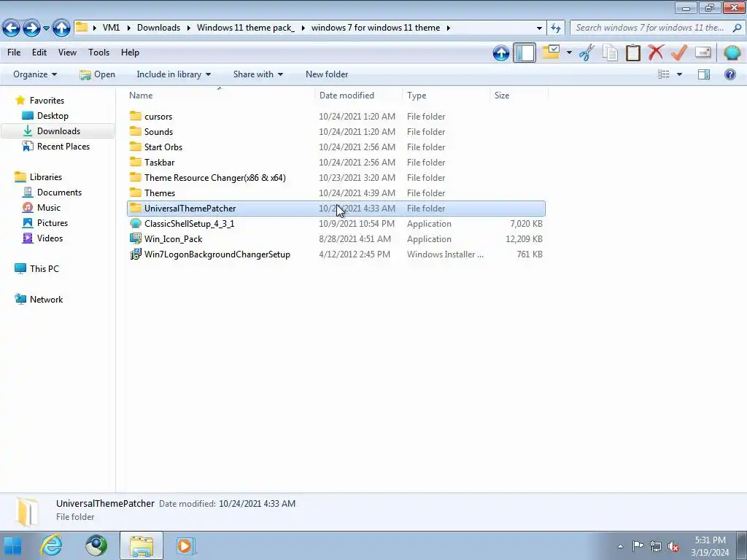The height and width of the screenshot is (560, 747).
Task: Click the folder options checkmark icon
Action: point(551,52)
